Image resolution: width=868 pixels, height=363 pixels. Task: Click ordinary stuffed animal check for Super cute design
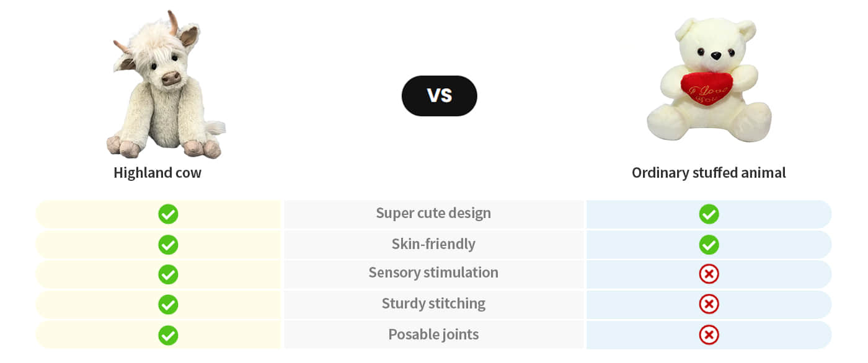click(709, 214)
